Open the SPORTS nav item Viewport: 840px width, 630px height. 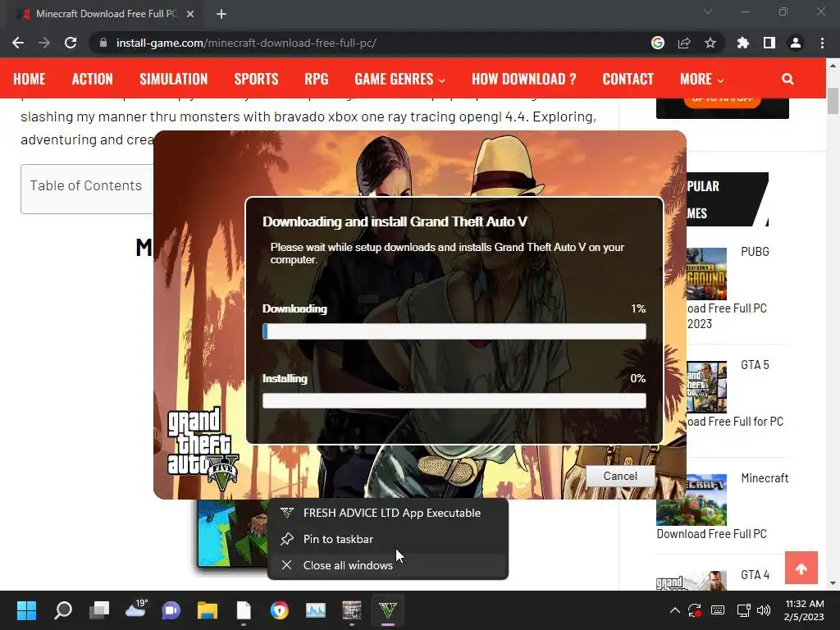point(256,79)
